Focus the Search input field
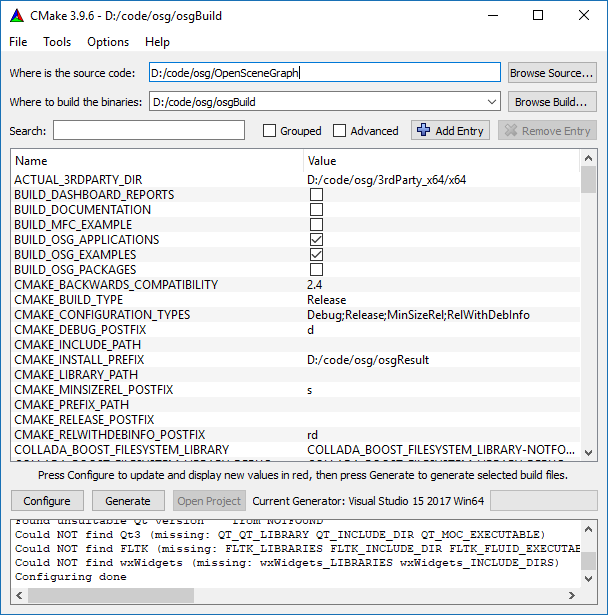608x615 pixels. click(149, 130)
